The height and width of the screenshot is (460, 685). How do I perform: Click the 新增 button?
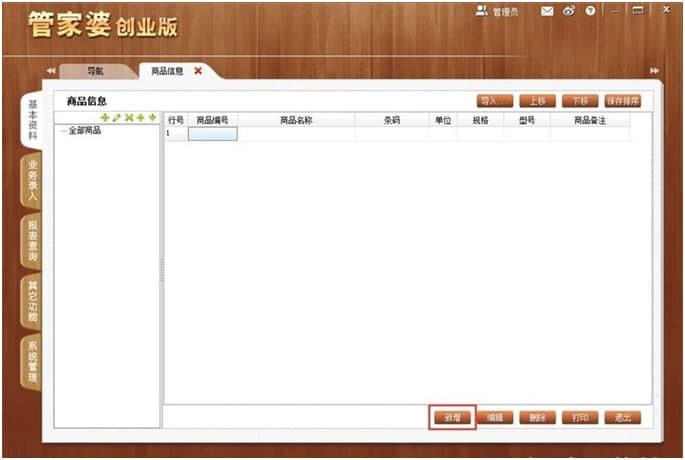pos(452,417)
